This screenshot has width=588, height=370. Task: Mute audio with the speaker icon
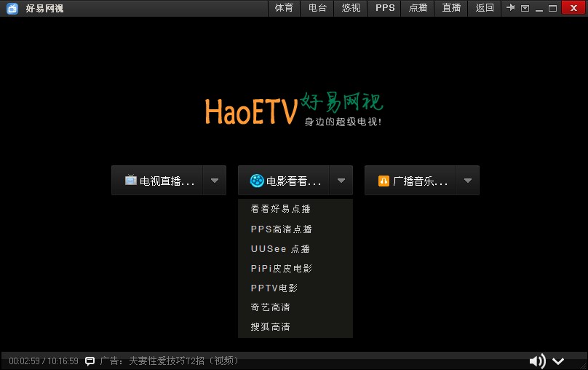click(537, 361)
